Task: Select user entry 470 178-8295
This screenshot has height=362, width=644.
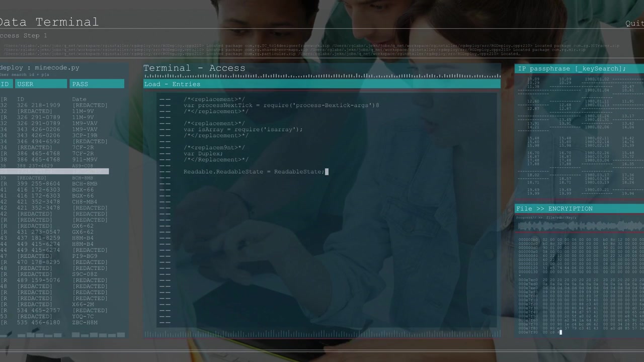Action: pyautogui.click(x=39, y=262)
